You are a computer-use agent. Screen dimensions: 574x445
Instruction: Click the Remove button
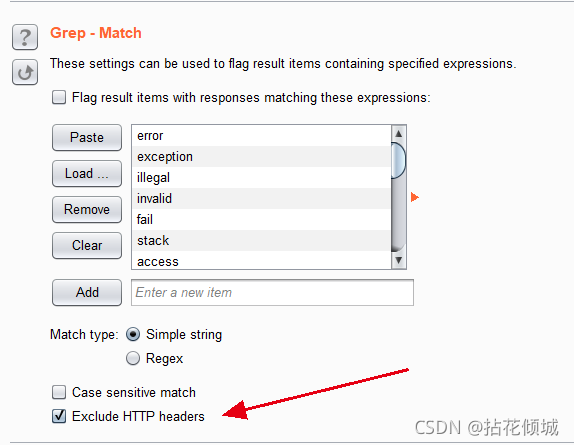87,209
